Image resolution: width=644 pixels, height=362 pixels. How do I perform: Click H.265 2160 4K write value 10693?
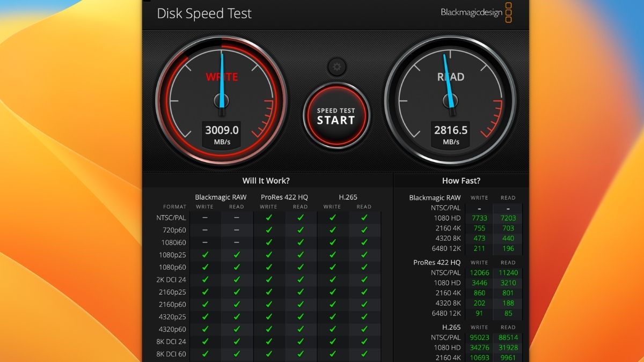(x=479, y=358)
